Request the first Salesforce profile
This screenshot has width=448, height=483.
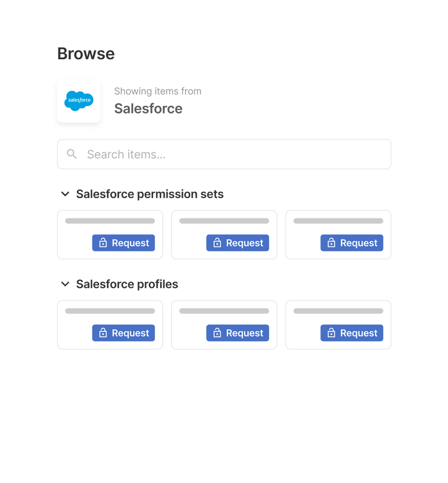coord(123,333)
